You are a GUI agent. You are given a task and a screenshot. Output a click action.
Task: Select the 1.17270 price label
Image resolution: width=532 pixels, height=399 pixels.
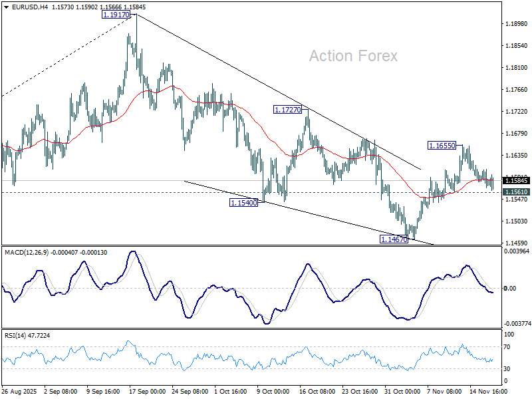(x=287, y=108)
